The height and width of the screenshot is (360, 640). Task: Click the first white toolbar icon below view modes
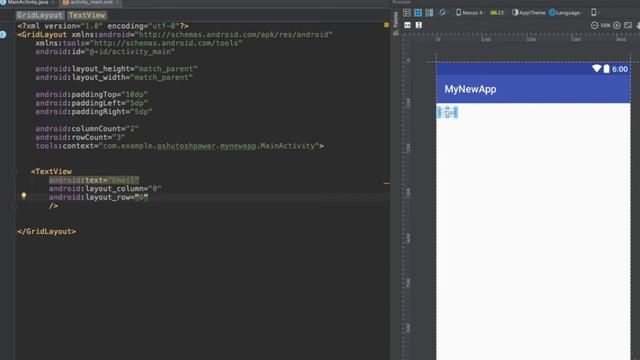click(x=407, y=25)
